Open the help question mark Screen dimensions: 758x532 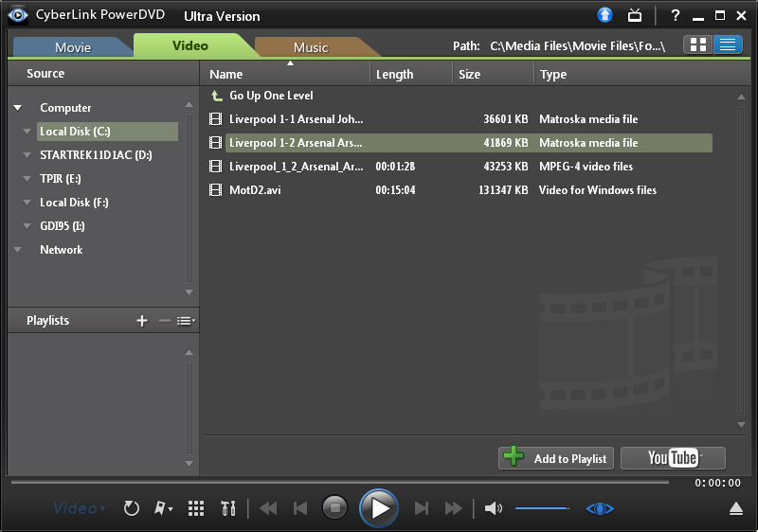(675, 16)
